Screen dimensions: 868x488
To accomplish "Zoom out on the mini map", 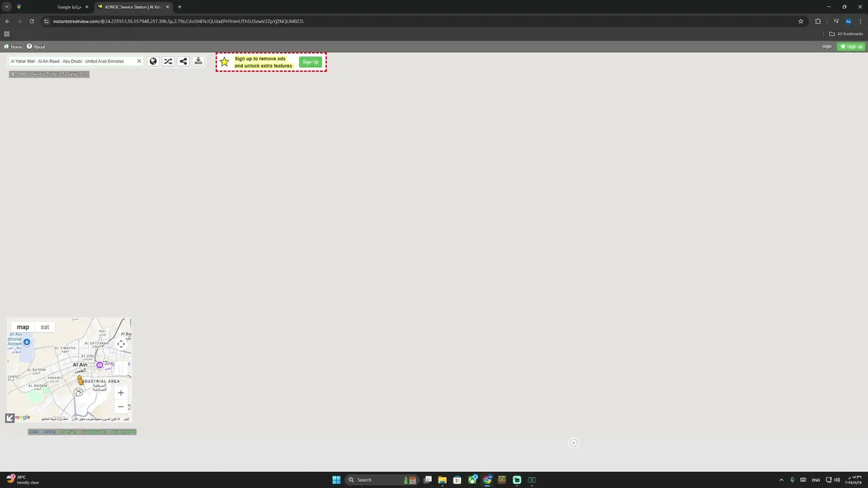I will pyautogui.click(x=121, y=407).
